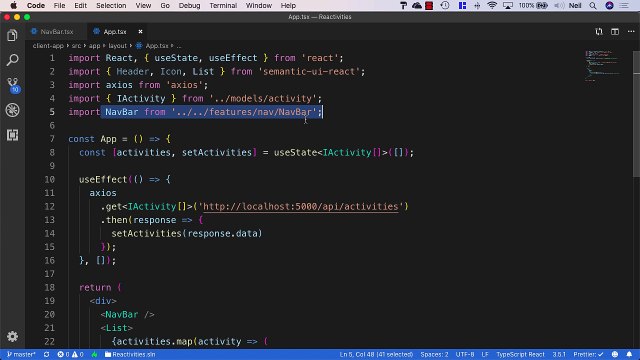Open notifications bell in status bar
Screen dimensions: 640x360
coord(629,354)
